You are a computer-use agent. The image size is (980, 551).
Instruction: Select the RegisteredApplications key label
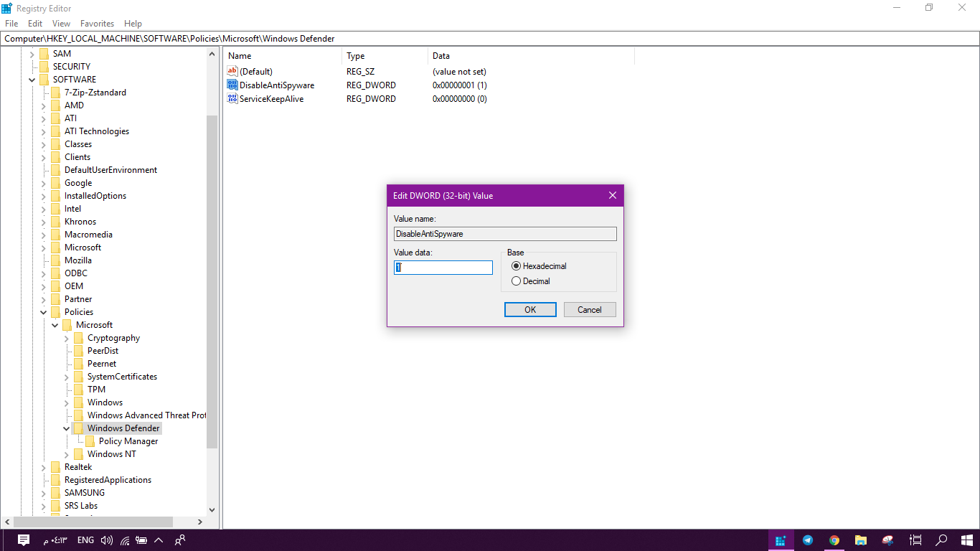(x=108, y=480)
